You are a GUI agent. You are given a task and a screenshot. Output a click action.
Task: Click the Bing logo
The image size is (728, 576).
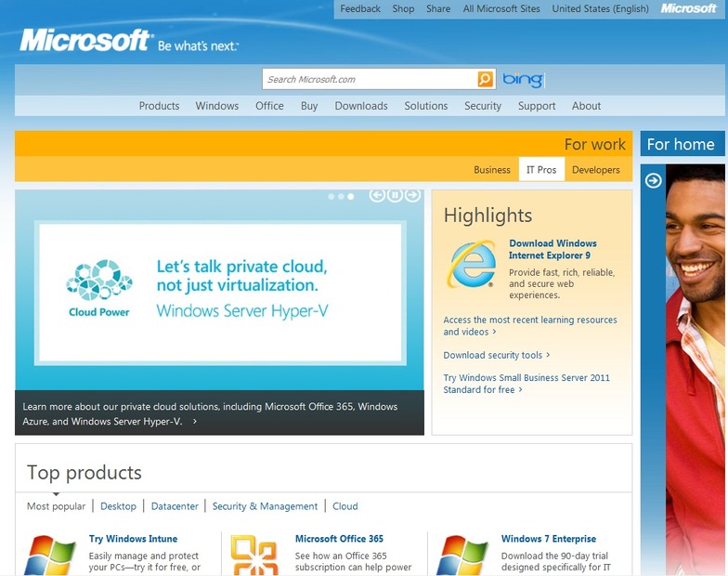click(x=523, y=80)
